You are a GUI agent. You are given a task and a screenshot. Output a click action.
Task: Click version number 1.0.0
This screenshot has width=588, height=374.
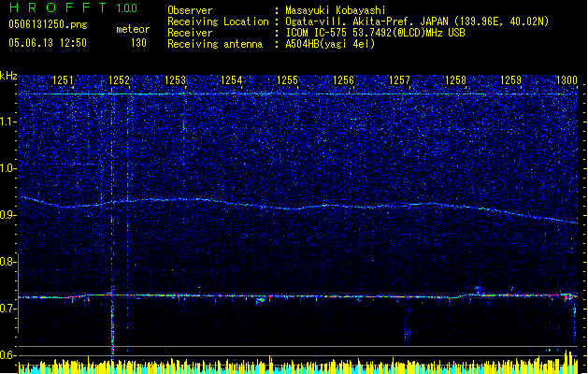(x=127, y=8)
